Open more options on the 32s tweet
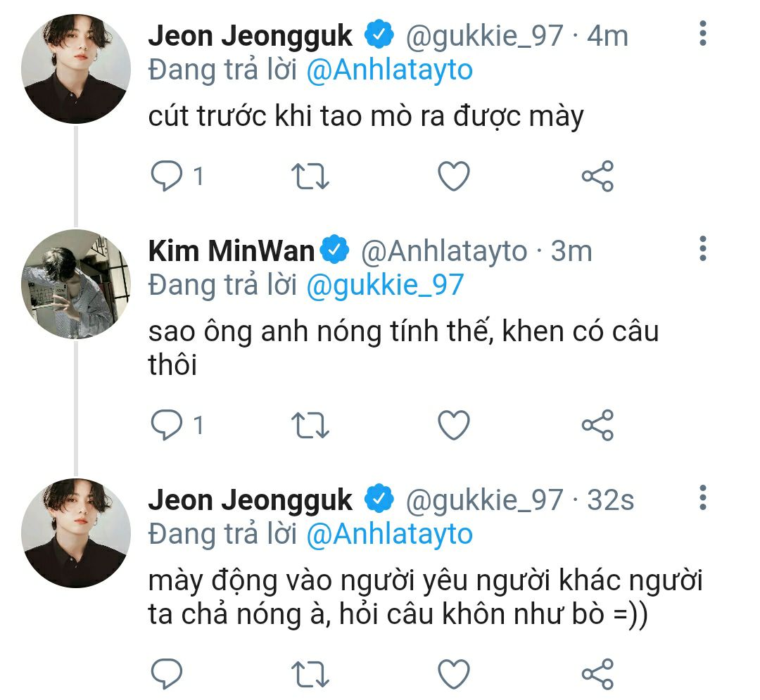 coord(702,498)
